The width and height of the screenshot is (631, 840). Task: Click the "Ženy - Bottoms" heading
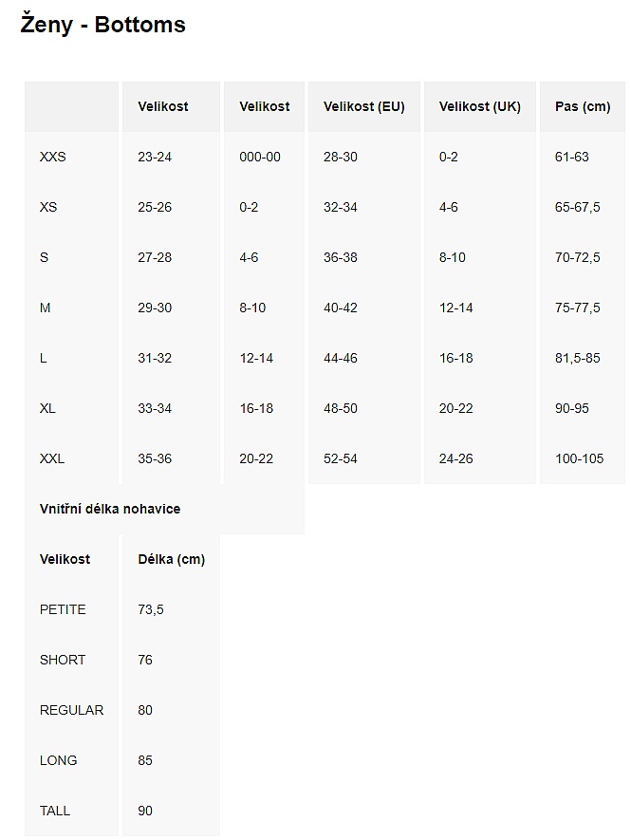point(103,26)
